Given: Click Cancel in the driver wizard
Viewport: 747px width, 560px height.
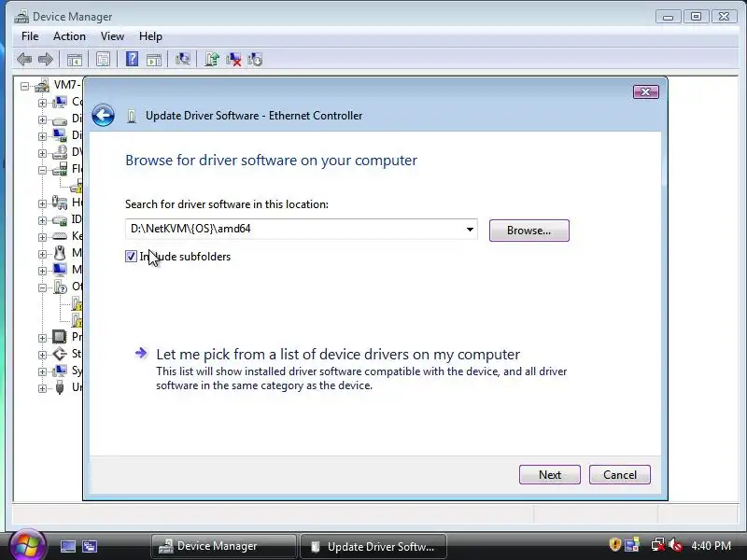Looking at the screenshot, I should click(x=620, y=475).
